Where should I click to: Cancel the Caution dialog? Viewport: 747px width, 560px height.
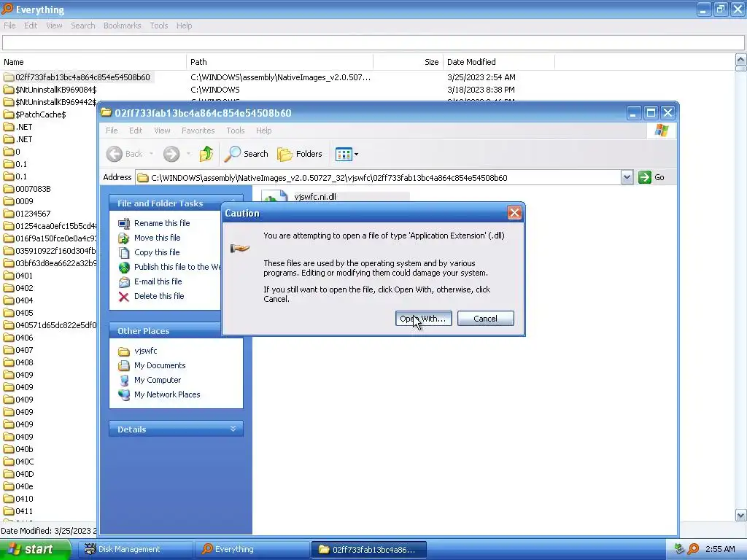tap(485, 319)
